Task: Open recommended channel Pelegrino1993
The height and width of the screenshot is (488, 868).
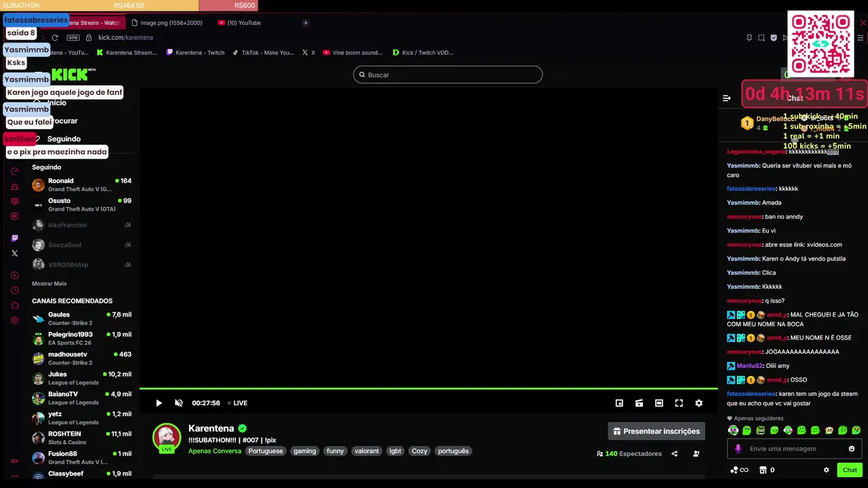Action: 81,338
